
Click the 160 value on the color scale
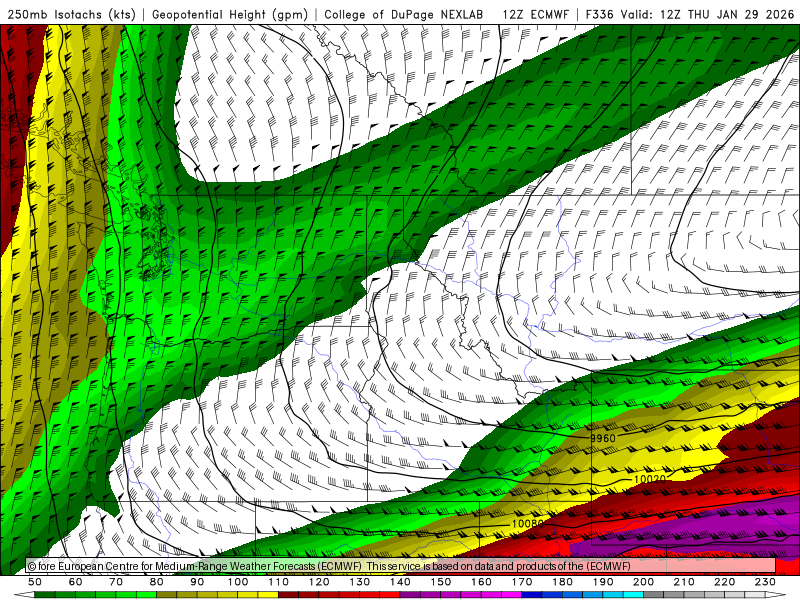tap(481, 582)
